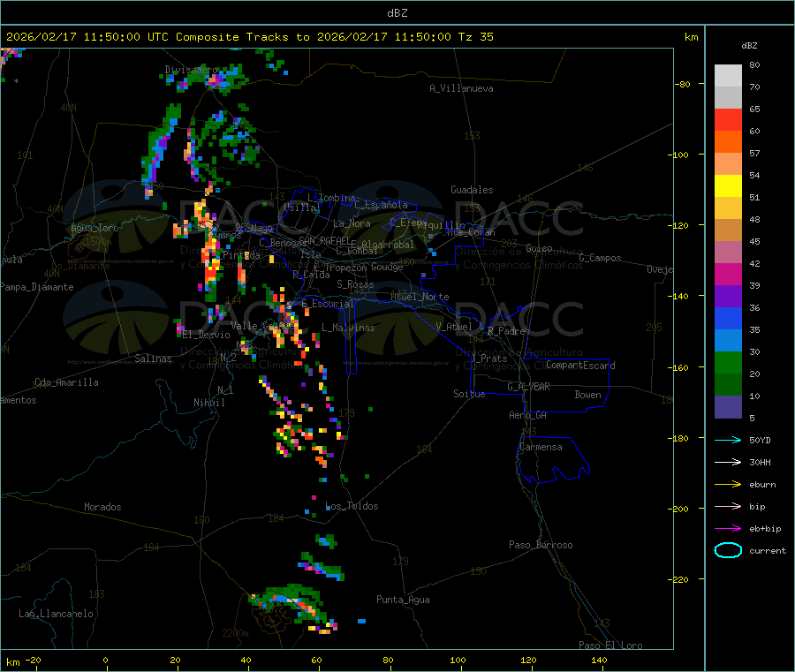Screen dimensions: 795x672
Task: Click the La_Nora map label
Action: (352, 223)
